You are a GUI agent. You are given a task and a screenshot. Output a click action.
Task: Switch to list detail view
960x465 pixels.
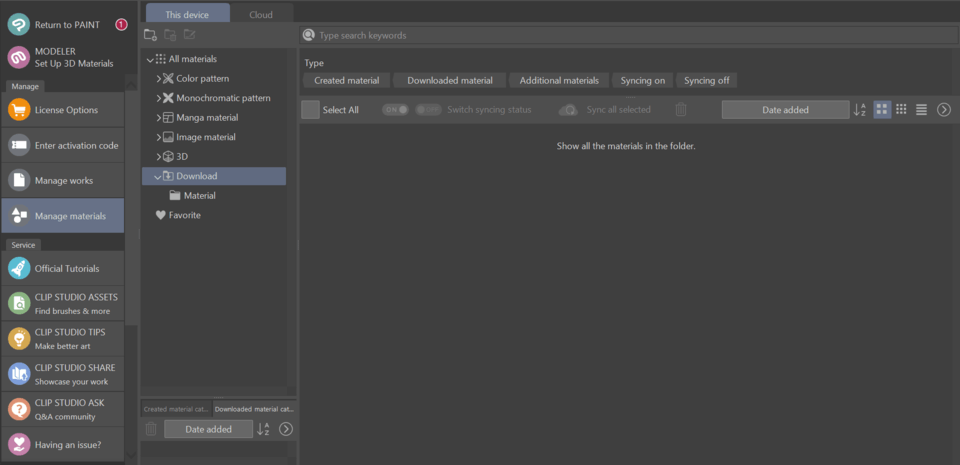tap(921, 110)
